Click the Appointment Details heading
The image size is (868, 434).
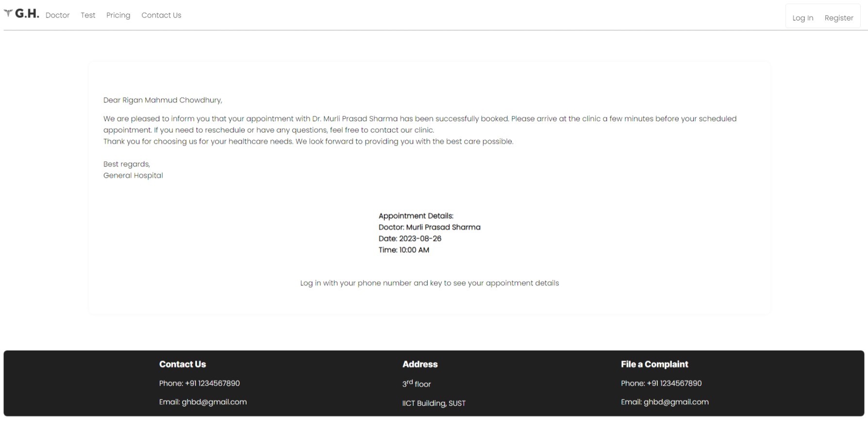(x=416, y=216)
